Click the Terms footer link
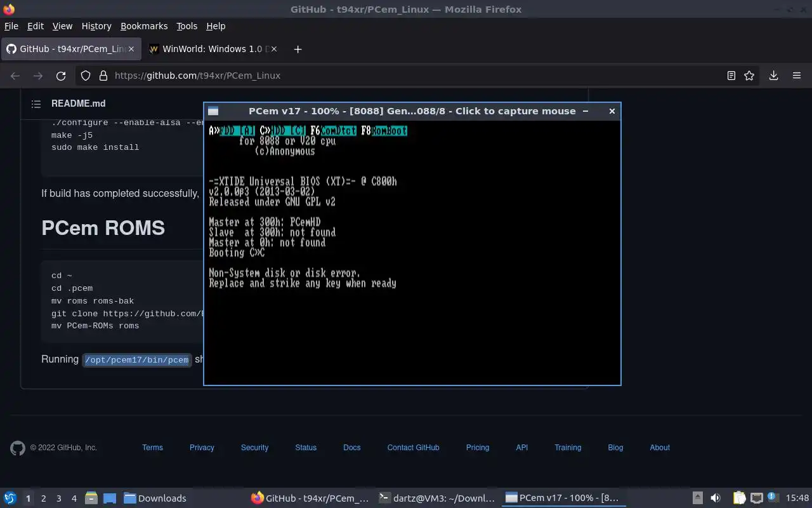 point(152,448)
